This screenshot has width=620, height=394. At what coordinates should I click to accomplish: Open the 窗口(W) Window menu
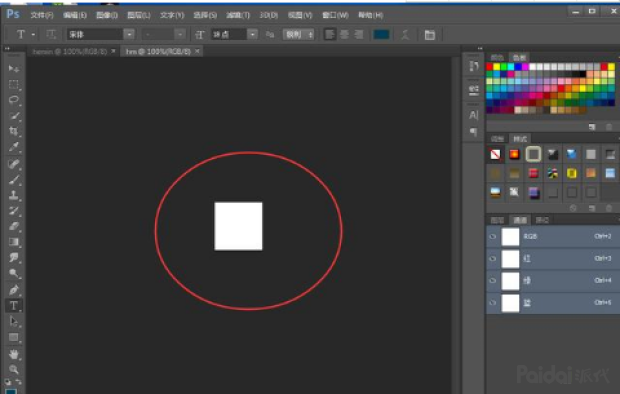click(335, 15)
